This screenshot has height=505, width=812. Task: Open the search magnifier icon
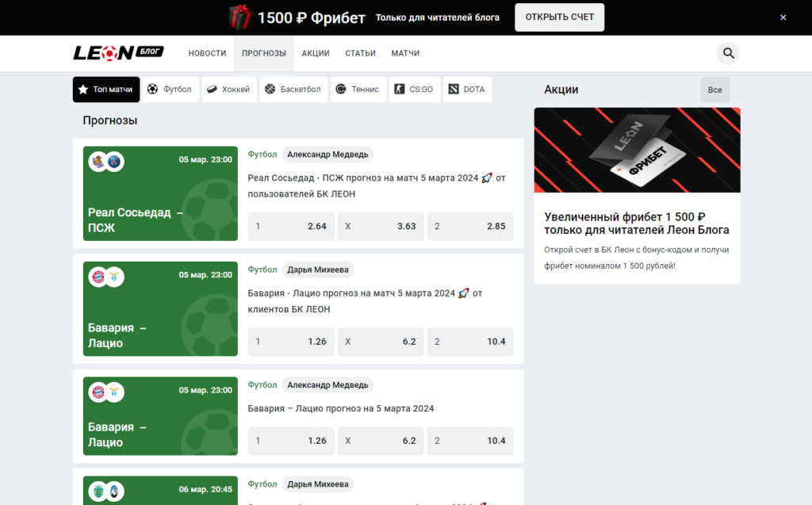[728, 53]
